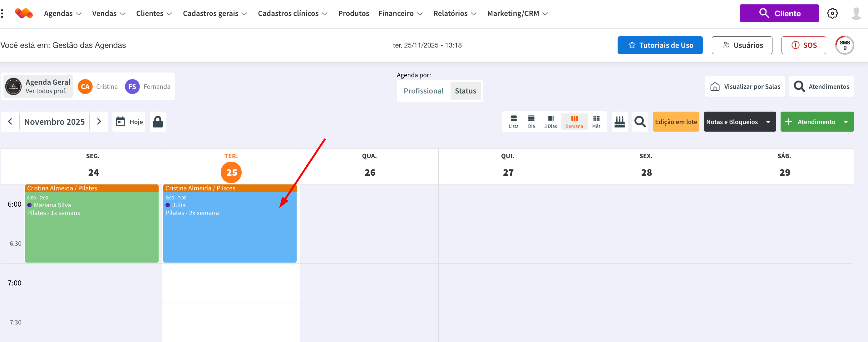This screenshot has height=342, width=868.
Task: Open the Produtos menu item
Action: click(353, 13)
